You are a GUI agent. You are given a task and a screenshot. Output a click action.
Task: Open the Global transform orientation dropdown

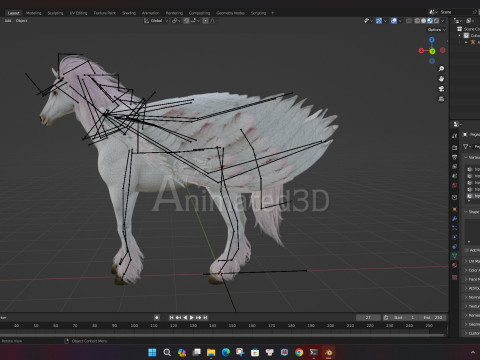click(156, 21)
